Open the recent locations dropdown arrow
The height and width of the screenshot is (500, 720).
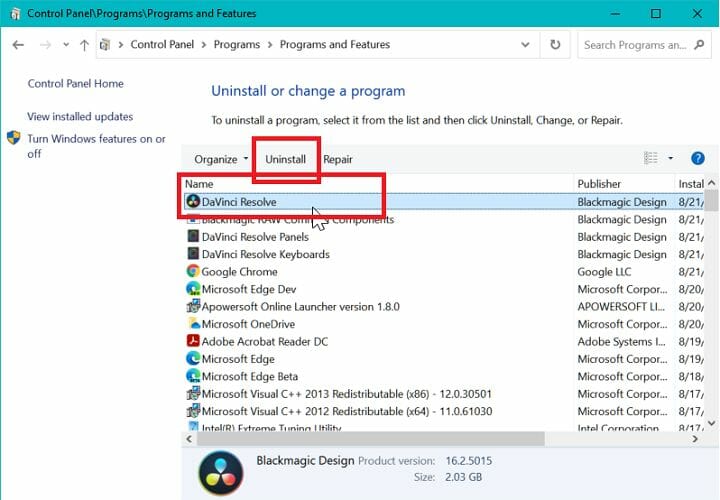point(66,45)
